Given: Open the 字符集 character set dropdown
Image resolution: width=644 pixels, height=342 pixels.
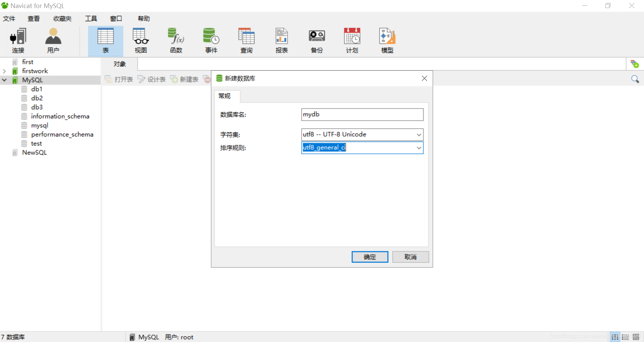Looking at the screenshot, I should (x=419, y=134).
